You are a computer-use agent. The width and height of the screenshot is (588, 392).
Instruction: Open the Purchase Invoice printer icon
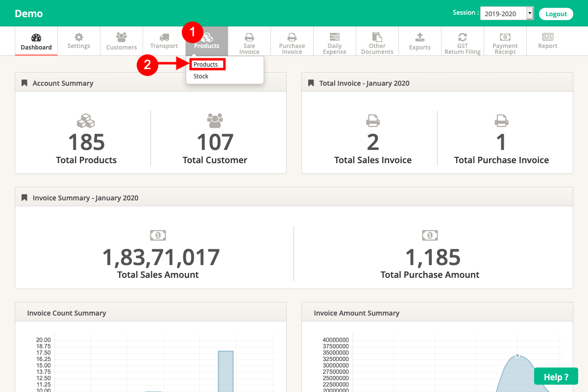[x=292, y=37]
